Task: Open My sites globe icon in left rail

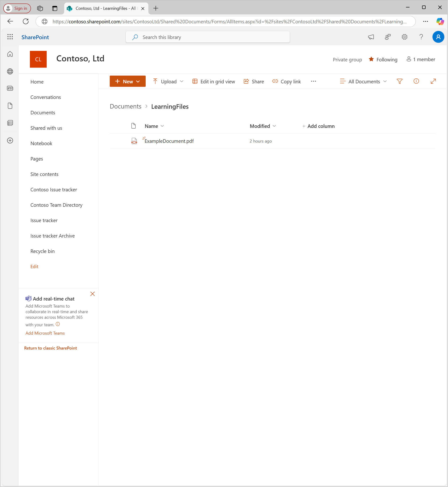Action: 10,71
